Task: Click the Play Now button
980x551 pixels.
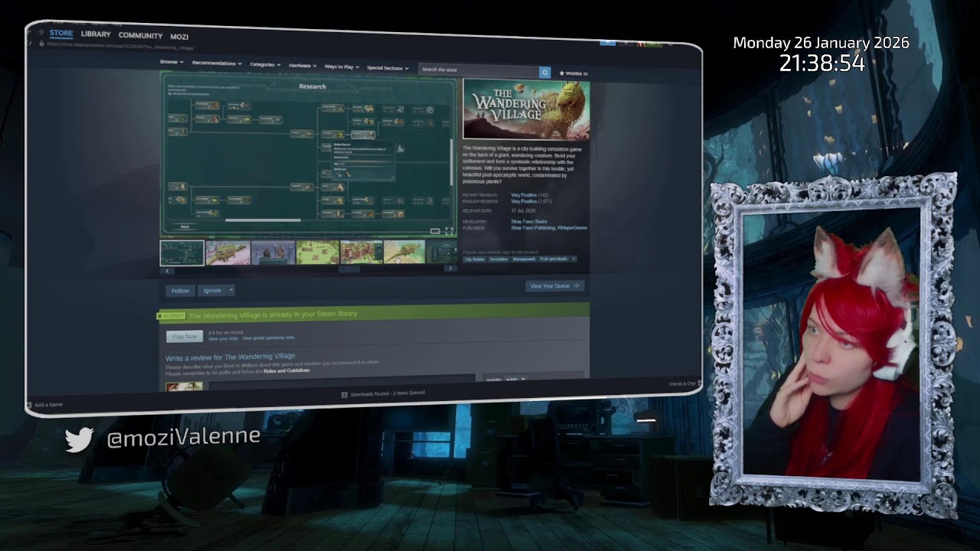Action: tap(185, 337)
